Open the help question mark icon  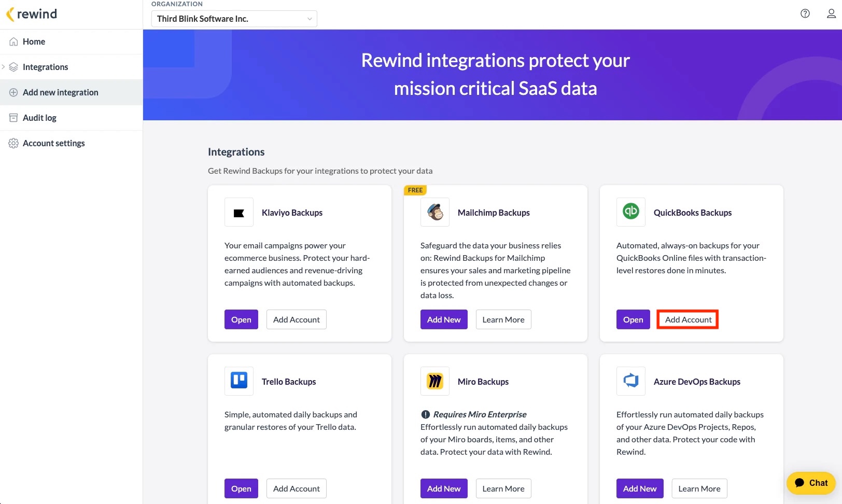coord(805,13)
